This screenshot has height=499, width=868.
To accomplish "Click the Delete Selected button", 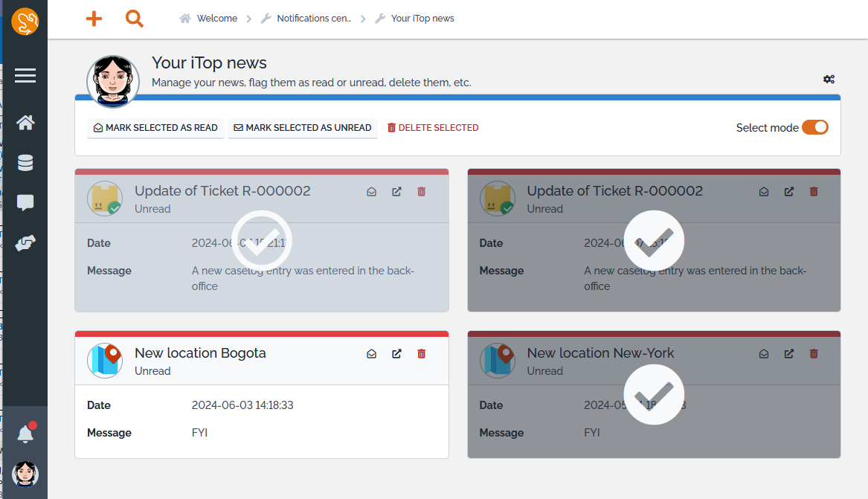I will tap(433, 128).
